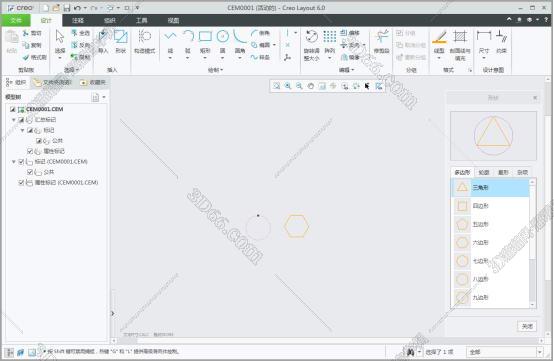The width and height of the screenshot is (554, 361).
Task: Toggle checkbox for 汇总标记 node
Action: click(x=21, y=120)
